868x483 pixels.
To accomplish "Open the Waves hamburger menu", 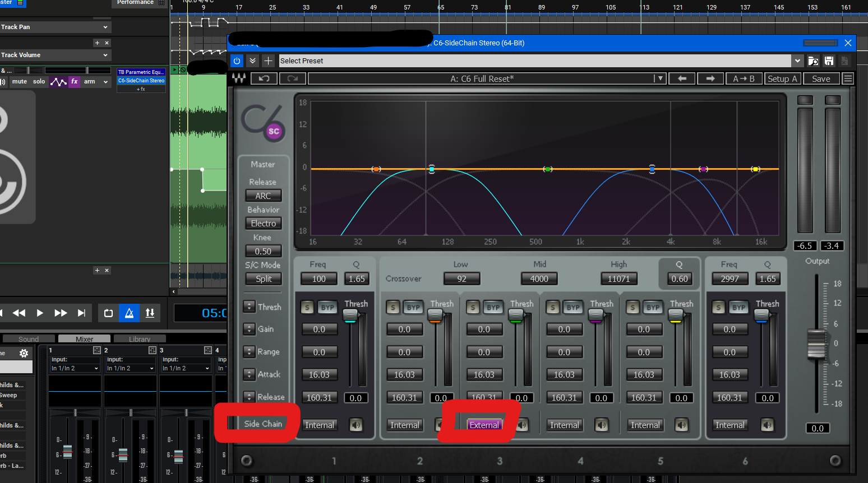I will point(848,78).
